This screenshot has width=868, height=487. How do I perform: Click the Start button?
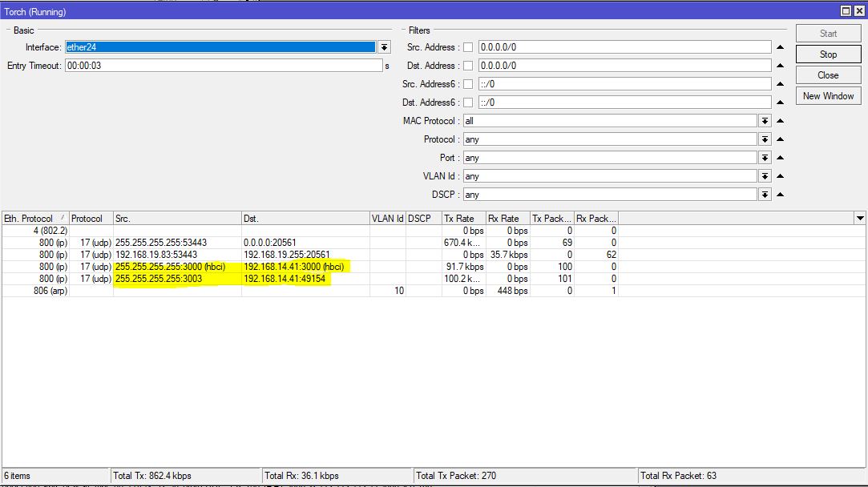(x=827, y=33)
